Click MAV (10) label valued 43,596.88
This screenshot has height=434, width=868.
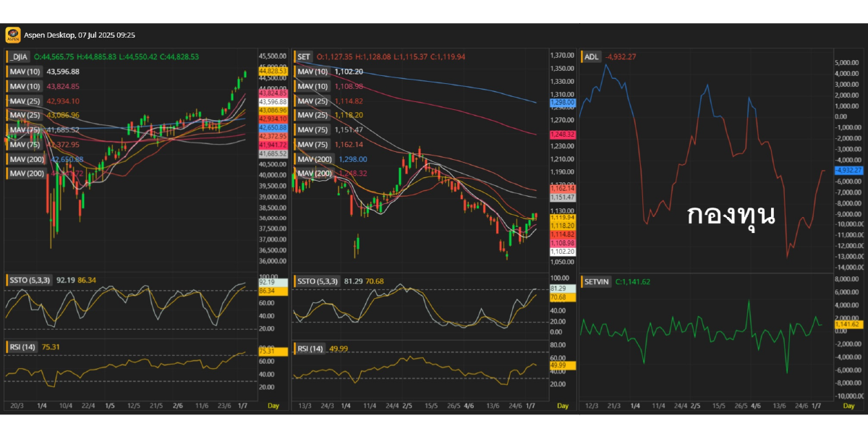click(x=25, y=72)
